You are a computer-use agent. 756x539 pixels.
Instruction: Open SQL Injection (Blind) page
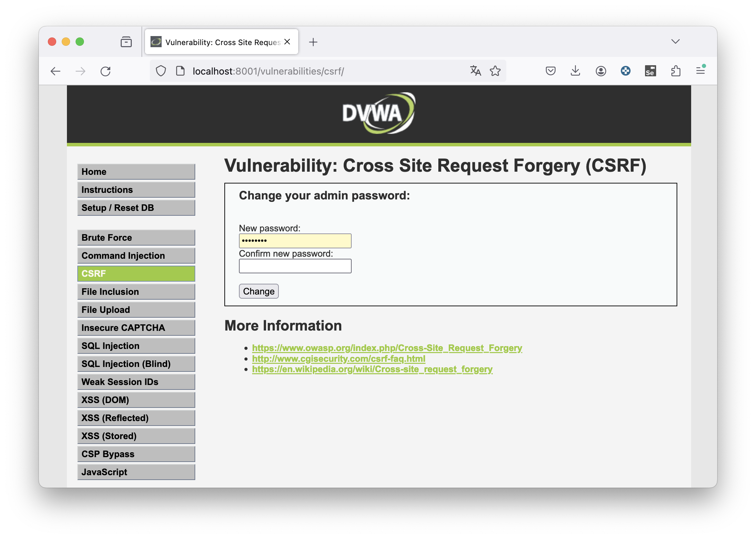click(136, 364)
